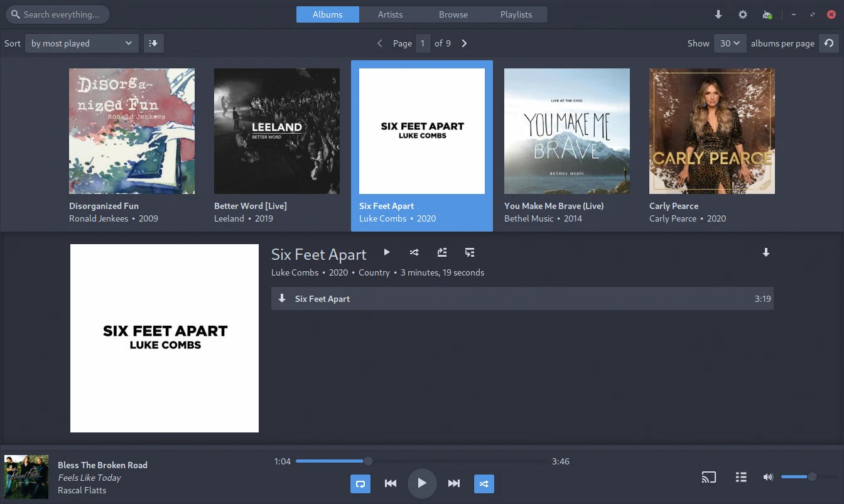Image resolution: width=844 pixels, height=504 pixels.
Task: Toggle the repeat button in player
Action: click(x=360, y=483)
